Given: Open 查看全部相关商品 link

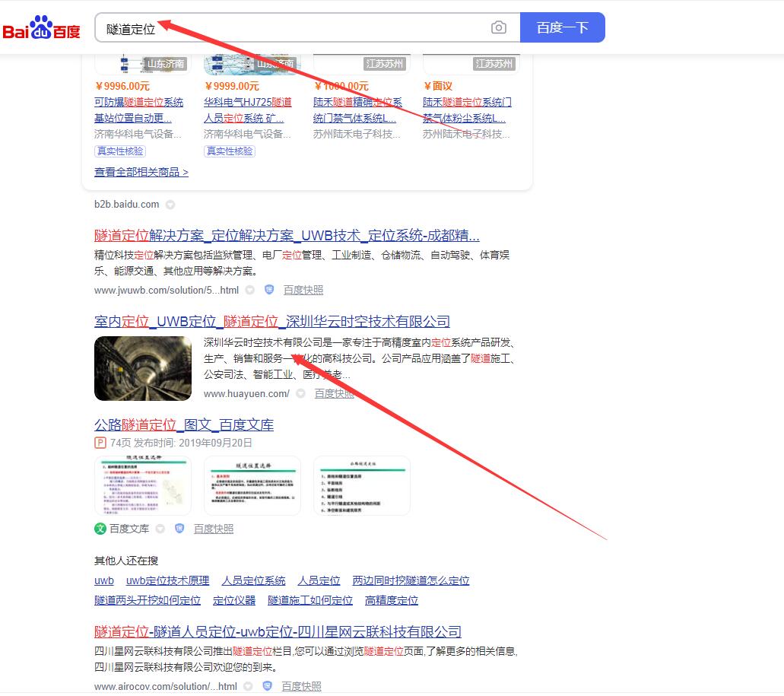Looking at the screenshot, I should (x=141, y=172).
